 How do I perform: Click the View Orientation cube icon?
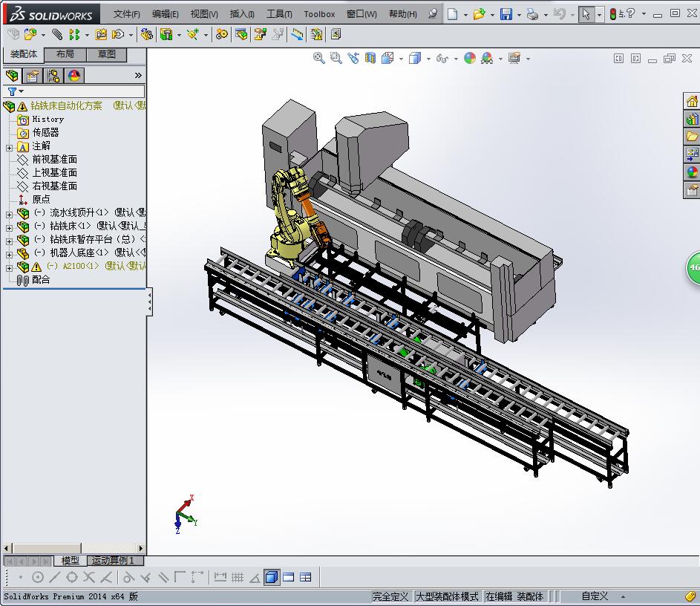click(387, 58)
